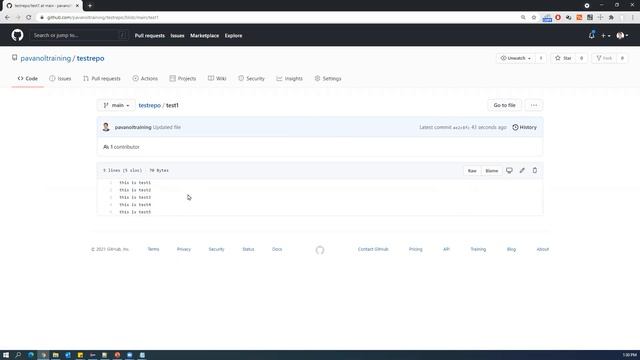This screenshot has height=360, width=640.
Task: Open the latest commit hash link
Action: pyautogui.click(x=461, y=128)
